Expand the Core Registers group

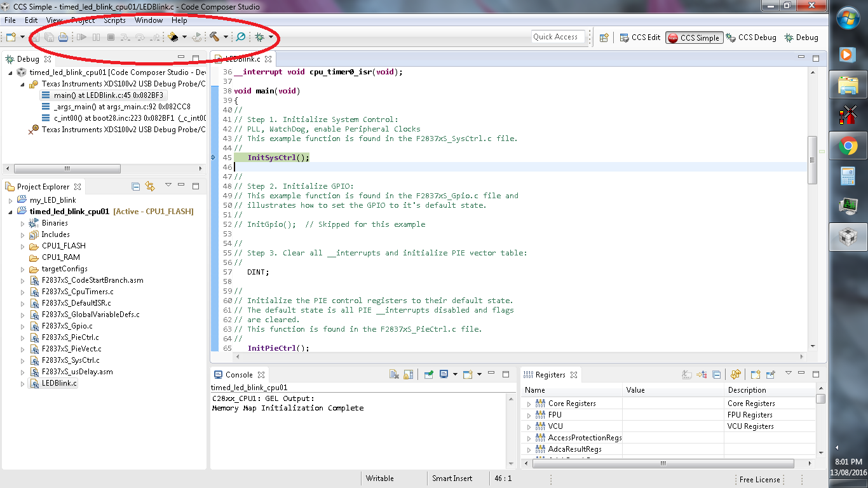pyautogui.click(x=529, y=403)
